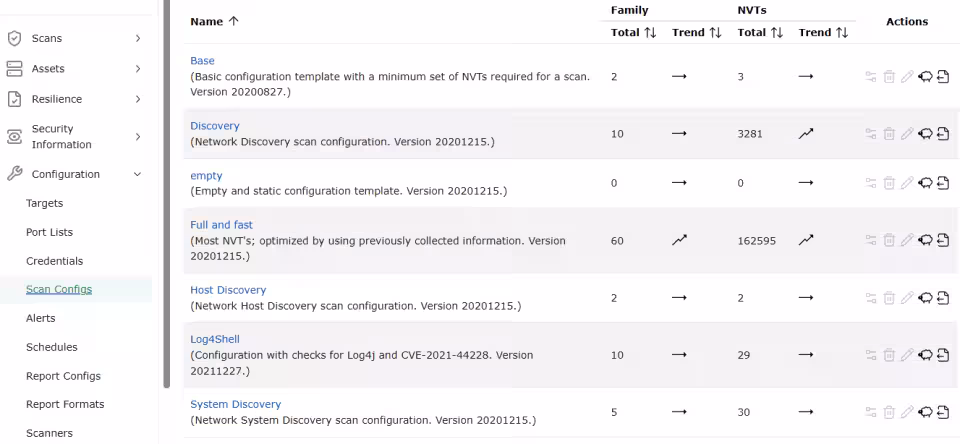Export the System Discovery scan config

point(943,412)
